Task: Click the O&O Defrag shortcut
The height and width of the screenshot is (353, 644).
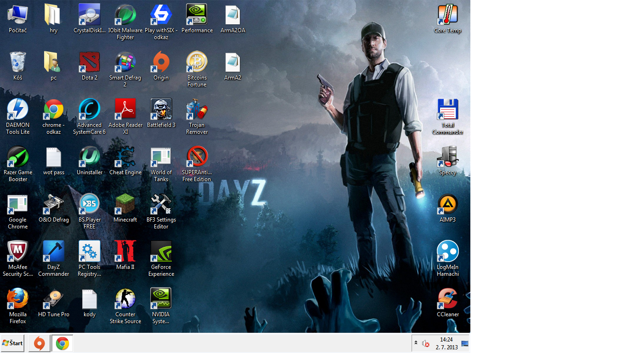Action: (53, 208)
